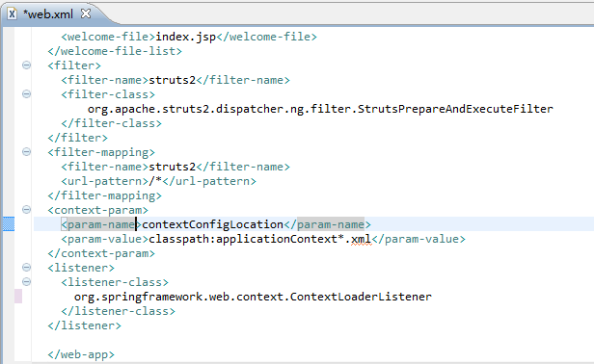This screenshot has height=364, width=594.
Task: Click the /* url-pattern value
Action: coord(155,181)
